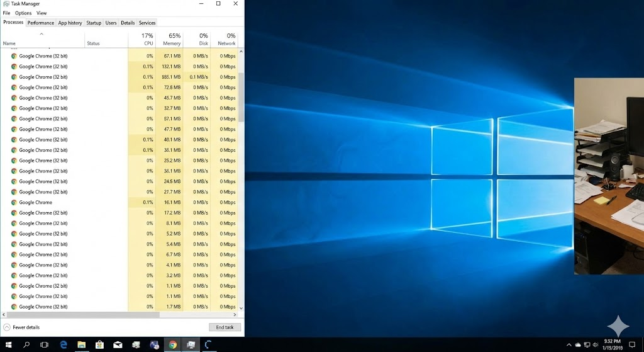The height and width of the screenshot is (352, 644).
Task: Open the volume speaker tray icon
Action: click(x=596, y=344)
